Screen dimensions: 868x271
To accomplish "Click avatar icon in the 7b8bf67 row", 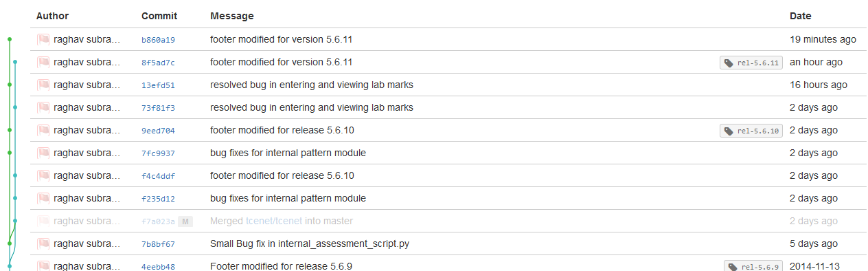I will coord(43,244).
